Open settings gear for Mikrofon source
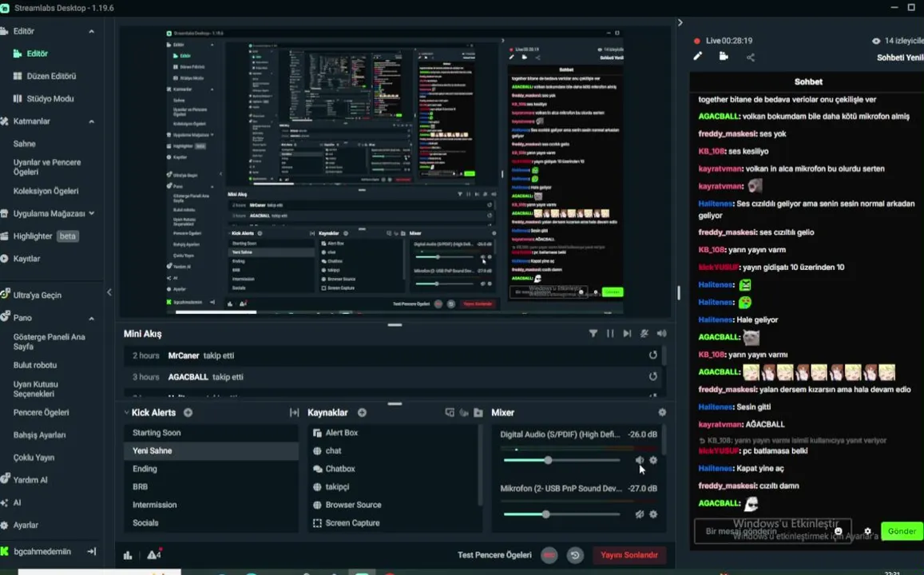 click(x=653, y=514)
